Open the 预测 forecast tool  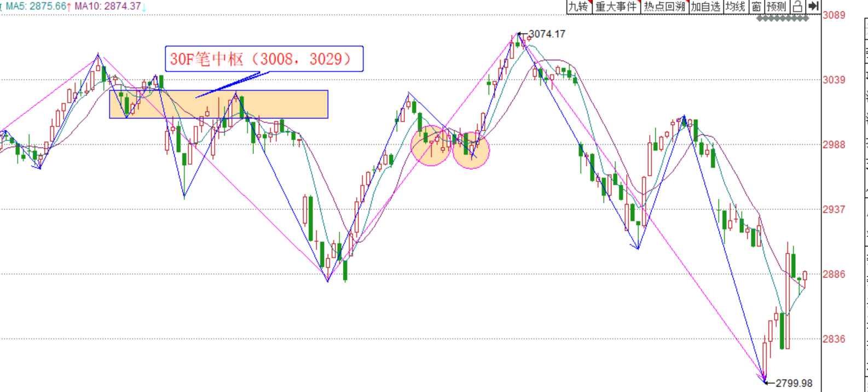[x=776, y=7]
